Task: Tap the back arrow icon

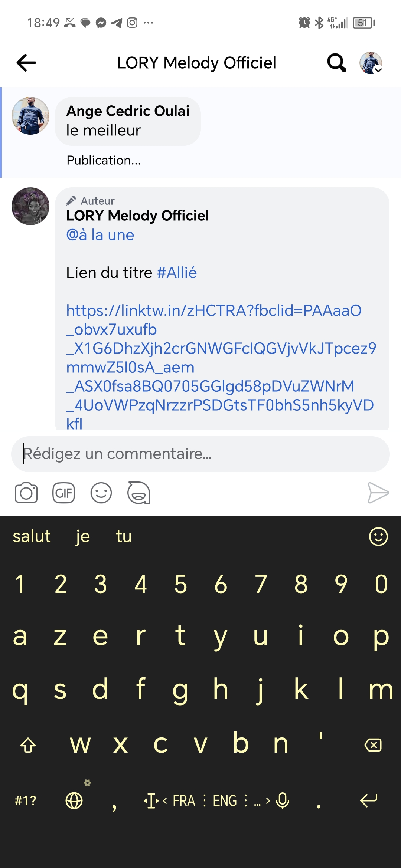Action: 26,62
